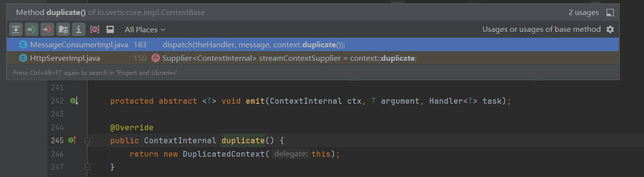Toggle the preview panel icon in toolbar

coord(110,29)
